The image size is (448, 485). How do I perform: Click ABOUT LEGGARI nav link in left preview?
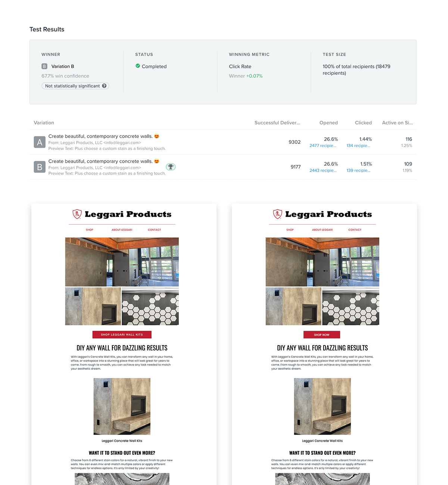tap(122, 230)
